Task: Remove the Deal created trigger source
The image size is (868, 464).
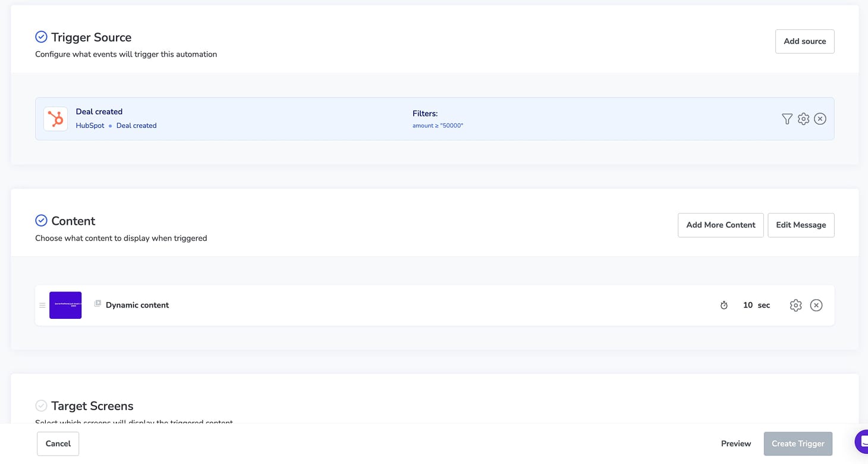Action: click(x=820, y=119)
